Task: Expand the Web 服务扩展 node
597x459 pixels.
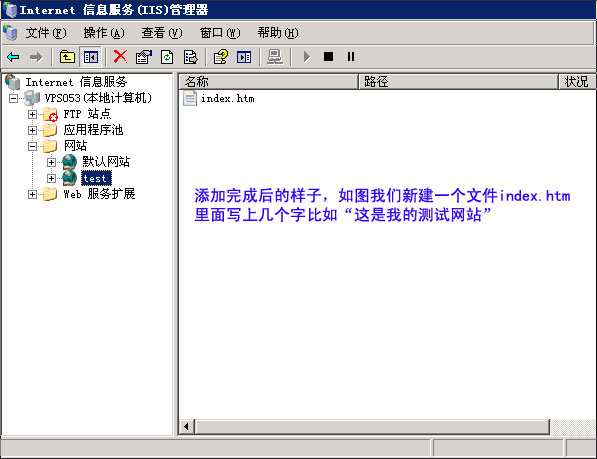Action: (32, 194)
